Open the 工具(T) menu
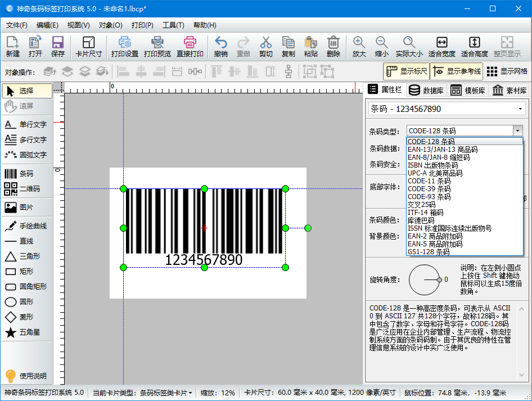The image size is (532, 401). coord(173,25)
